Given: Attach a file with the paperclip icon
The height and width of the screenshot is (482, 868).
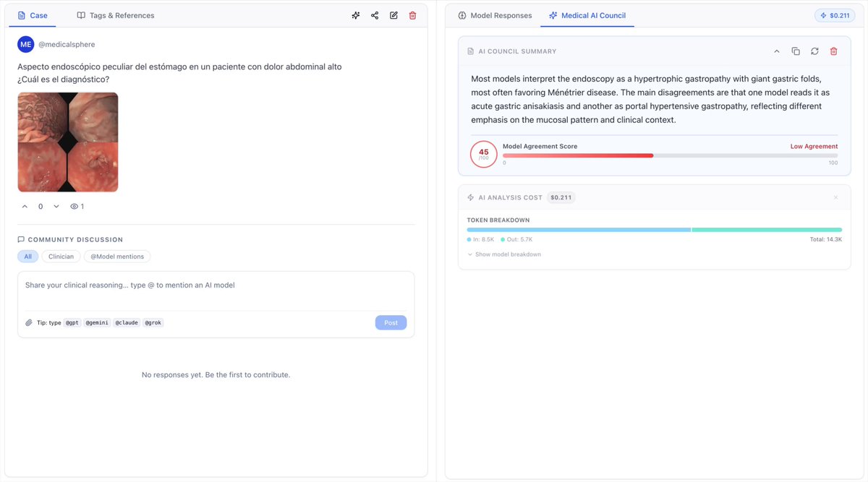Looking at the screenshot, I should pyautogui.click(x=29, y=323).
